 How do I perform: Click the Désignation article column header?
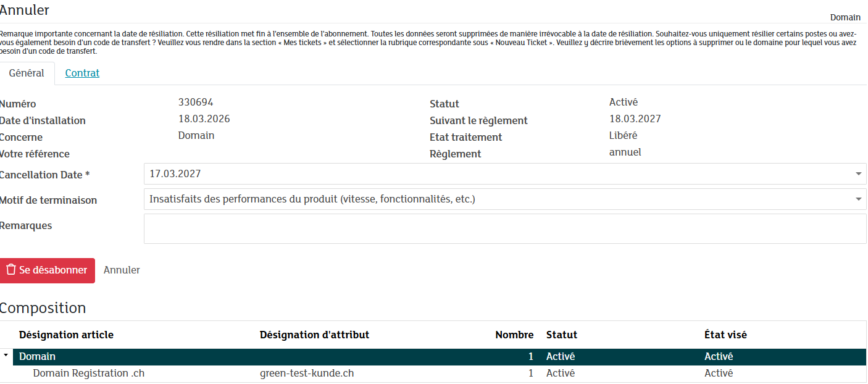click(x=66, y=335)
